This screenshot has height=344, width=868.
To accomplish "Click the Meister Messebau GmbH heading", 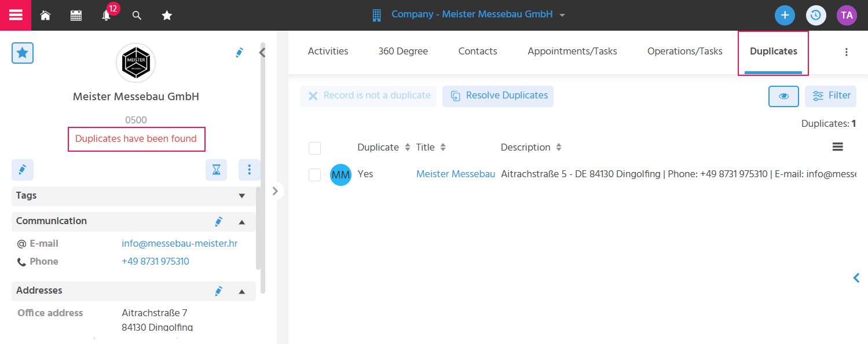I will (x=136, y=97).
